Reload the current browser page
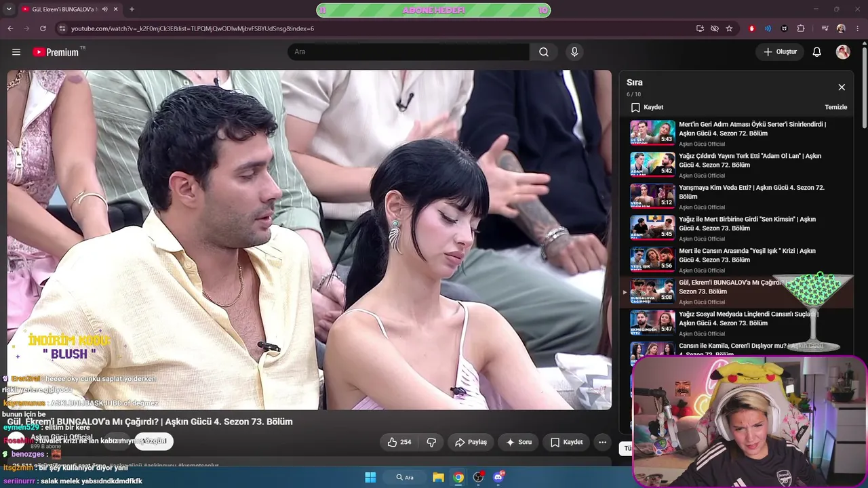This screenshot has height=488, width=868. pos(43,28)
